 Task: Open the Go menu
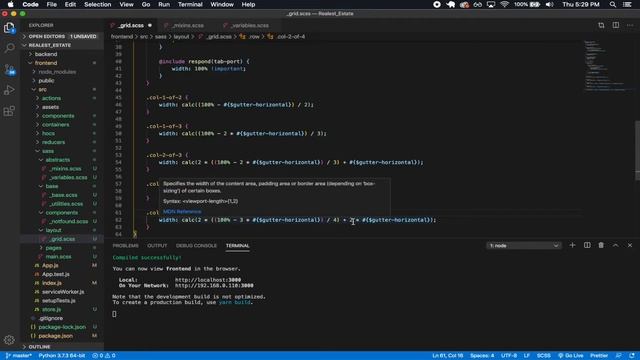pos(146,4)
